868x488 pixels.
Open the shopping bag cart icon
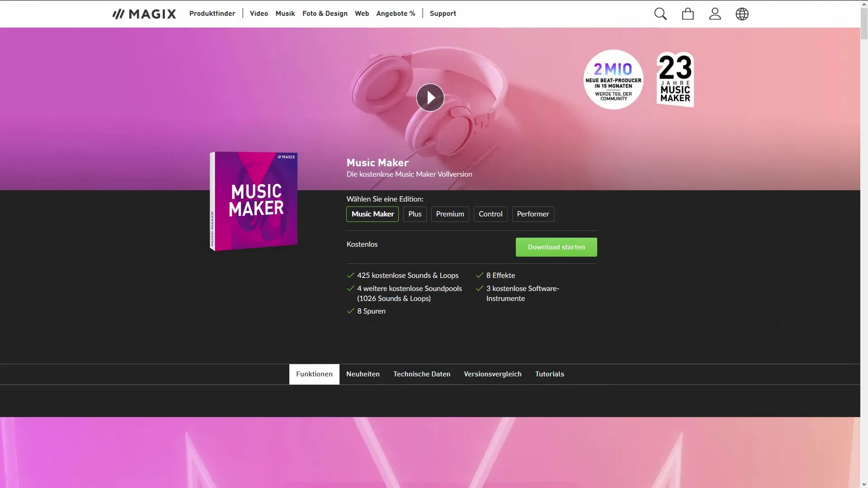pyautogui.click(x=688, y=14)
